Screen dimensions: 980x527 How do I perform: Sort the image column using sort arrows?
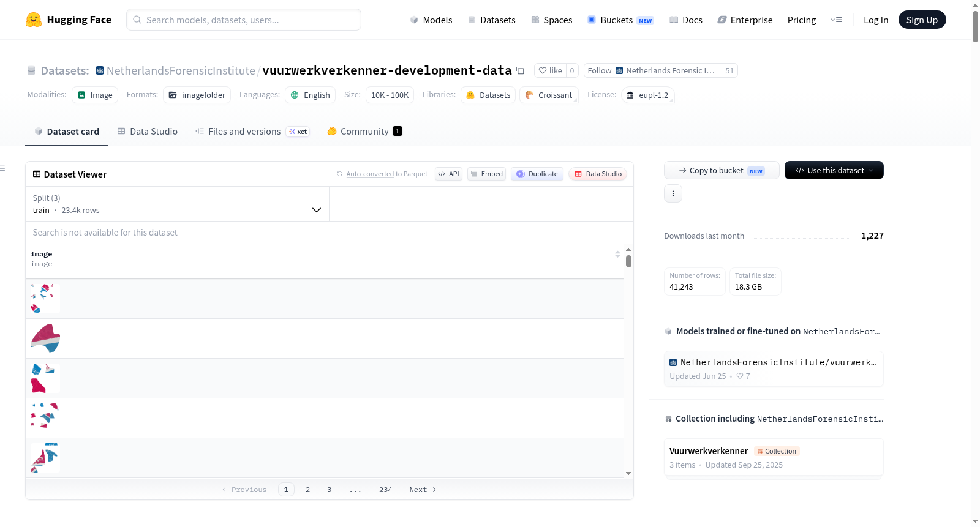(617, 254)
